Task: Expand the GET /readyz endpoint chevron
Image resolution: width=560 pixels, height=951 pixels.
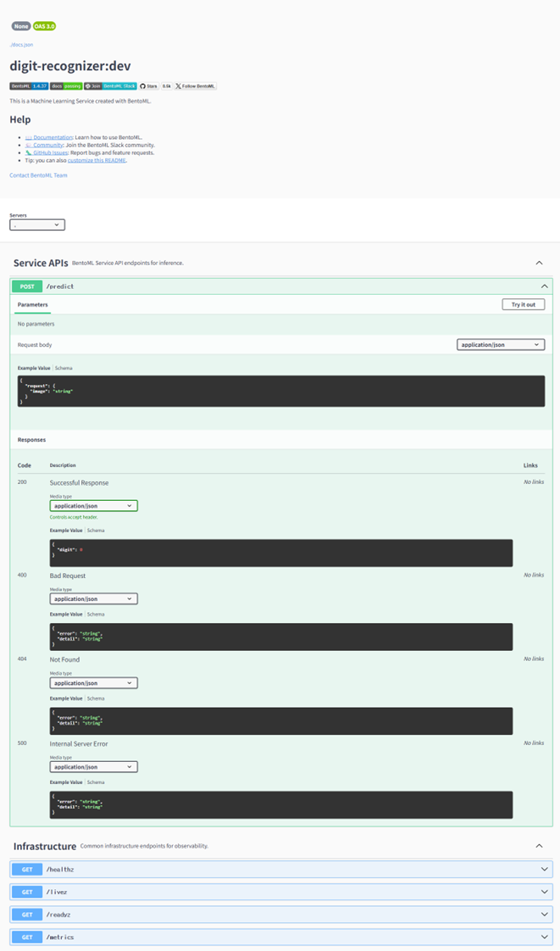Action: [544, 914]
